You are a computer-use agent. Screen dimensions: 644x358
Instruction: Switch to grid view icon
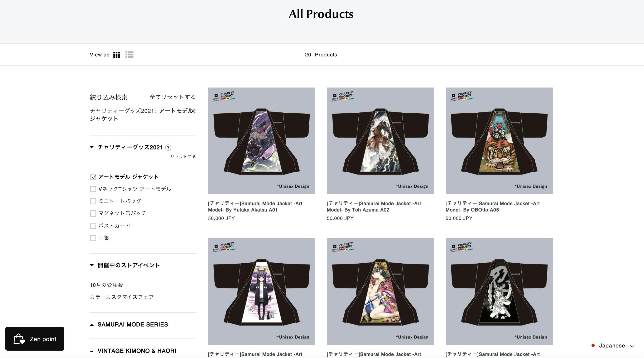coord(117,55)
